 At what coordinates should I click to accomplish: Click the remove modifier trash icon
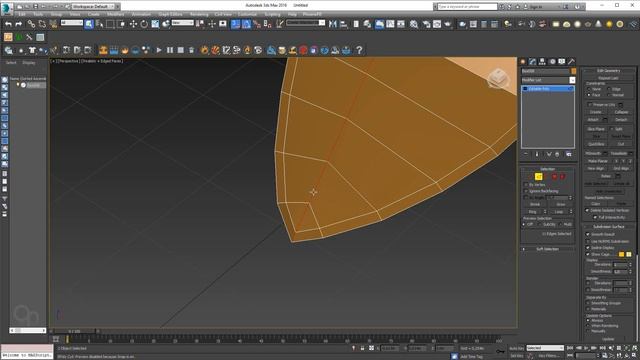[557, 154]
